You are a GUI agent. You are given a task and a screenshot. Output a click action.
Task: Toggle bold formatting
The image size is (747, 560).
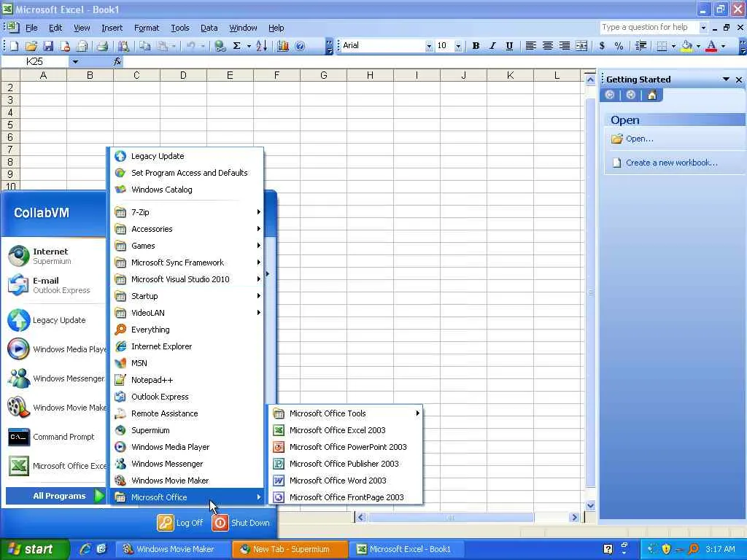pos(476,46)
